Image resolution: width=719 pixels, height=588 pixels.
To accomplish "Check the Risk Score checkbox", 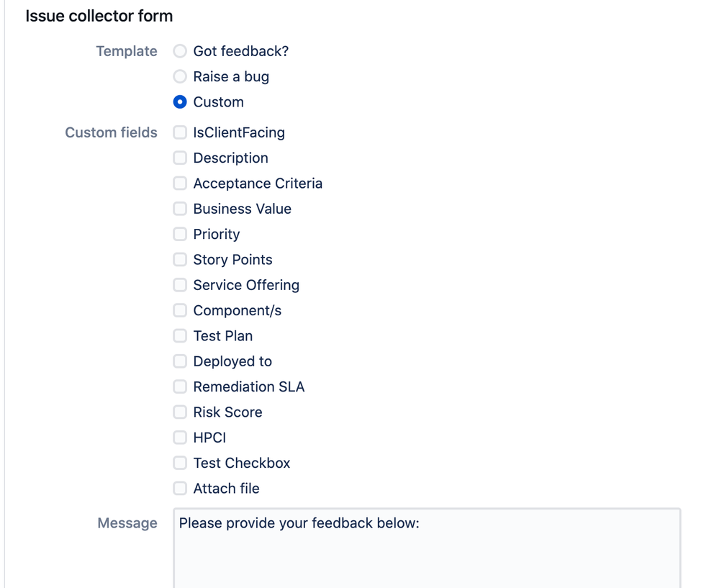I will coord(180,412).
